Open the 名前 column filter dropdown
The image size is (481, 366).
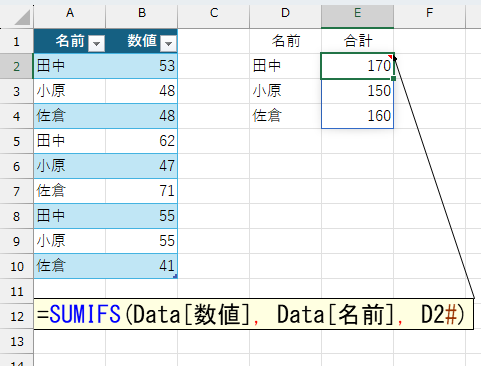pyautogui.click(x=97, y=43)
